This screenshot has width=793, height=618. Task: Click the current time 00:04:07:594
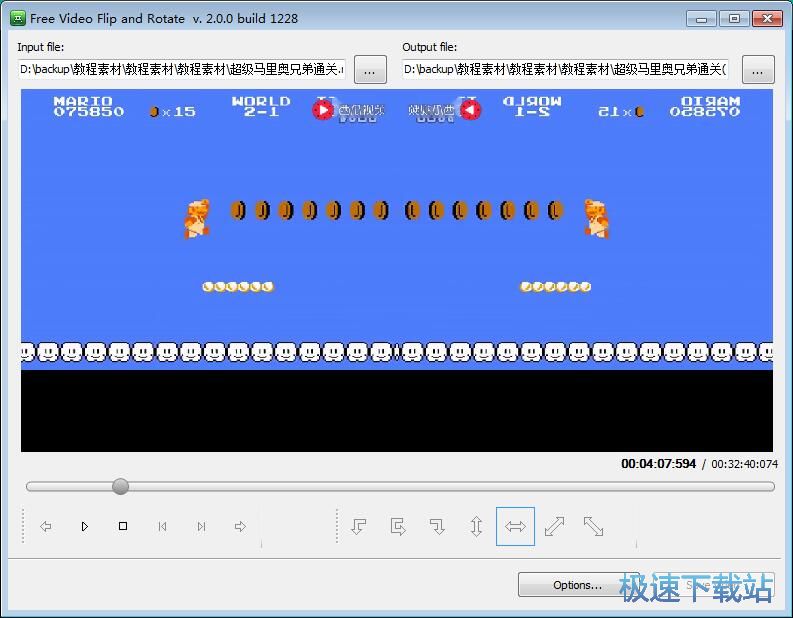658,464
